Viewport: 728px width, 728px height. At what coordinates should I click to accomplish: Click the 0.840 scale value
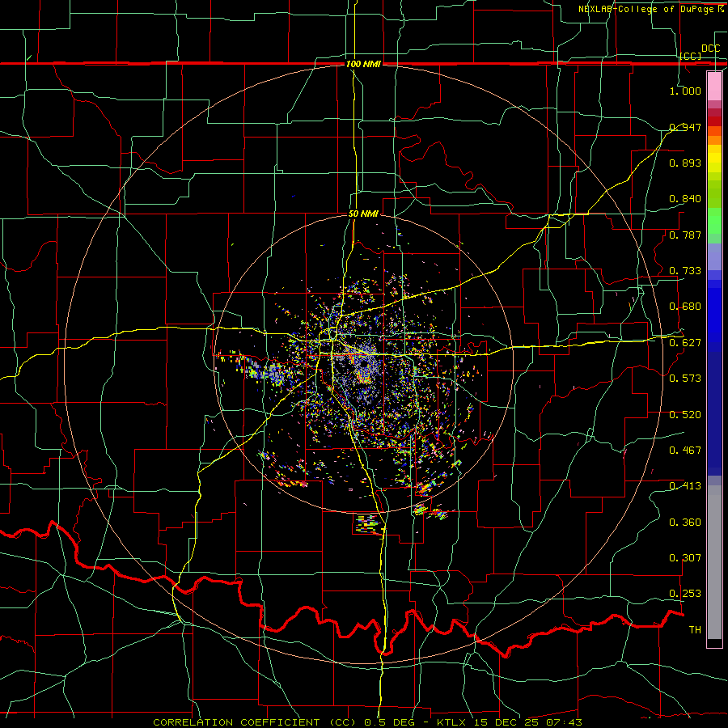[685, 199]
